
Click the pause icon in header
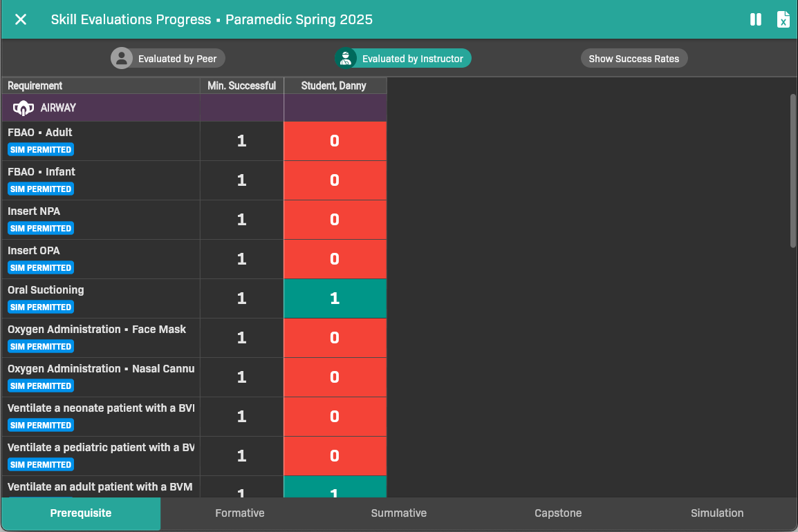[x=755, y=19]
